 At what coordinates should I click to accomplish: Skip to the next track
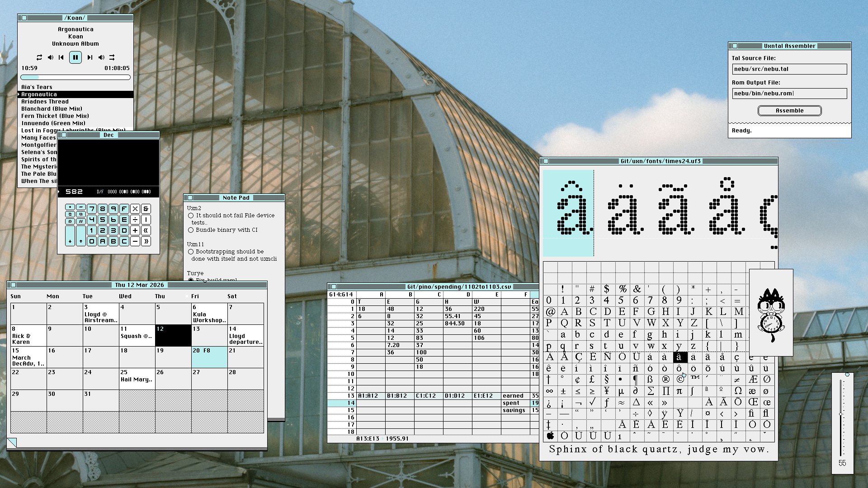point(90,57)
